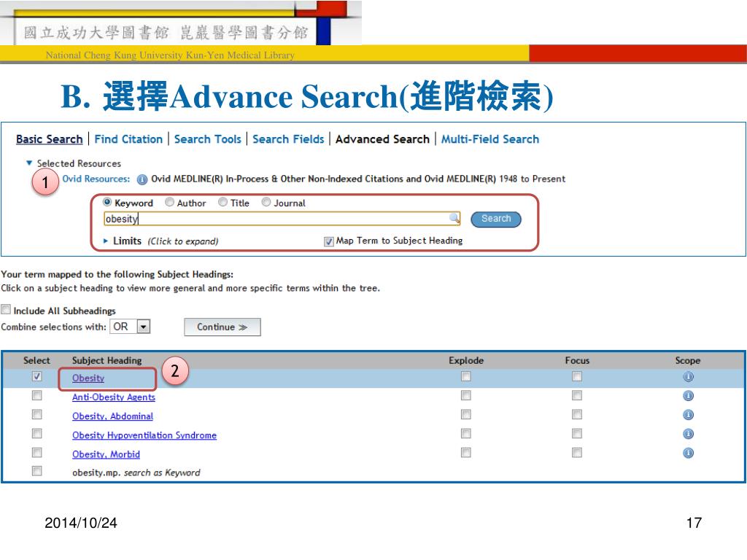Select the Author radio button
The image size is (747, 560).
[169, 202]
